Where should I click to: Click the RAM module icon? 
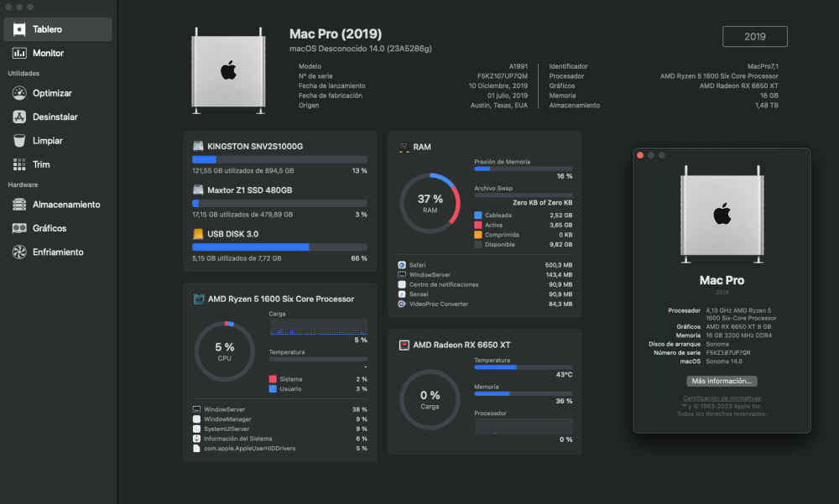[404, 147]
